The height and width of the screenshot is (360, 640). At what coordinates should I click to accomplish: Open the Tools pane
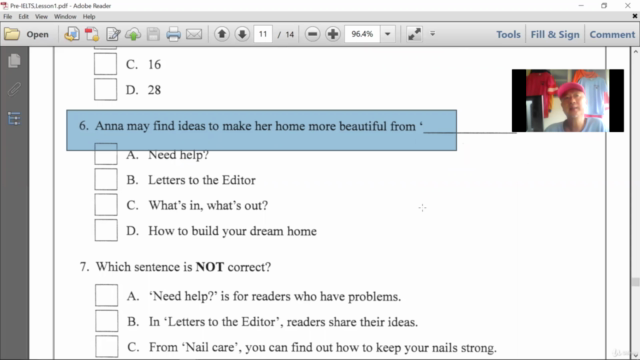pyautogui.click(x=508, y=34)
